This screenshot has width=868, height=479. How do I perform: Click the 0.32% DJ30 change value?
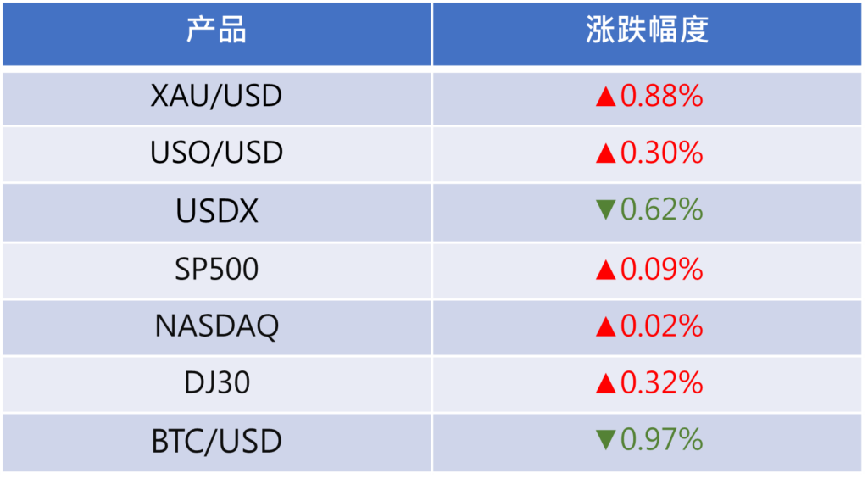661,384
